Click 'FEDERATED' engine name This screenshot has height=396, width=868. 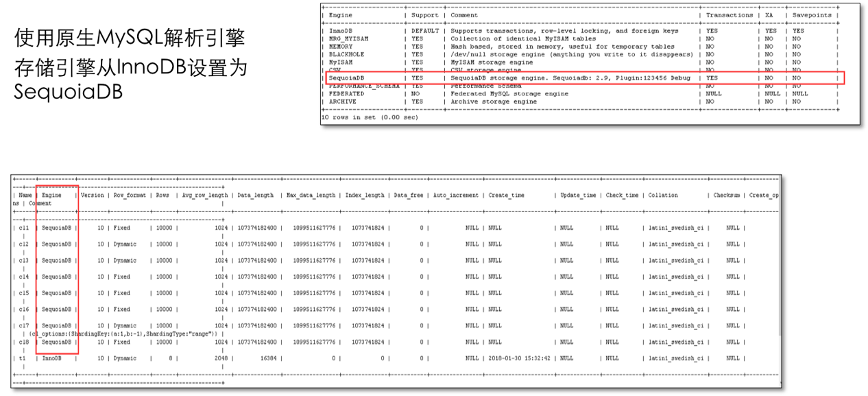(346, 93)
